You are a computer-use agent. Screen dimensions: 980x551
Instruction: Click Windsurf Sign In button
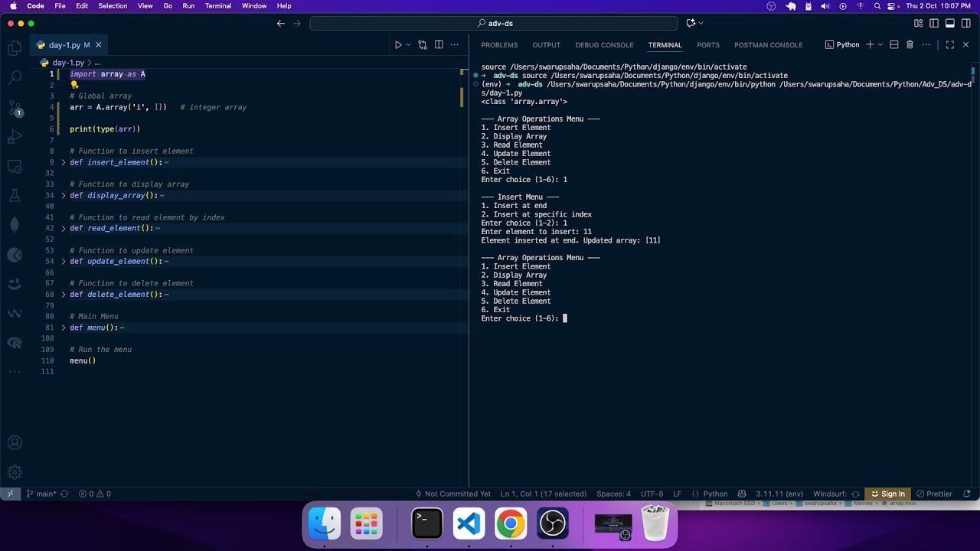click(887, 494)
